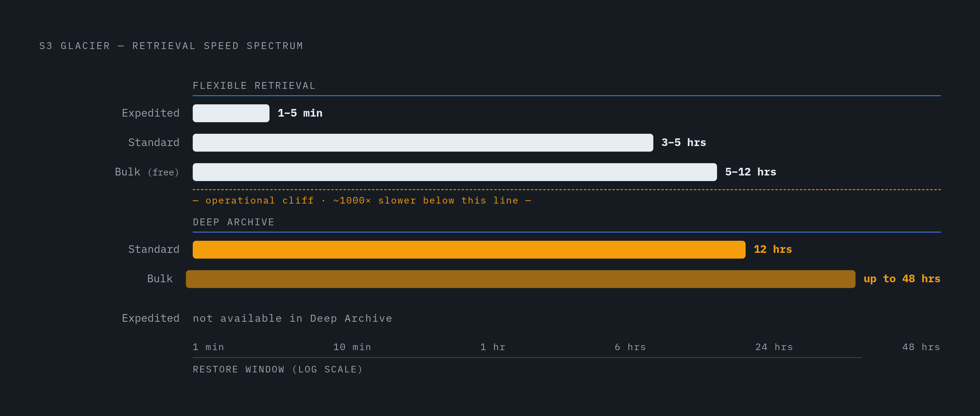Click the chart title 'S3 GLACIER — RETRIEVAL SPEED SPECTRUM'
This screenshot has width=980, height=416.
(171, 46)
